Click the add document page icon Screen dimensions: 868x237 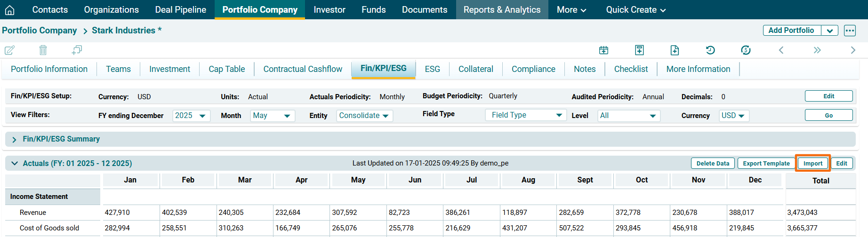[675, 50]
